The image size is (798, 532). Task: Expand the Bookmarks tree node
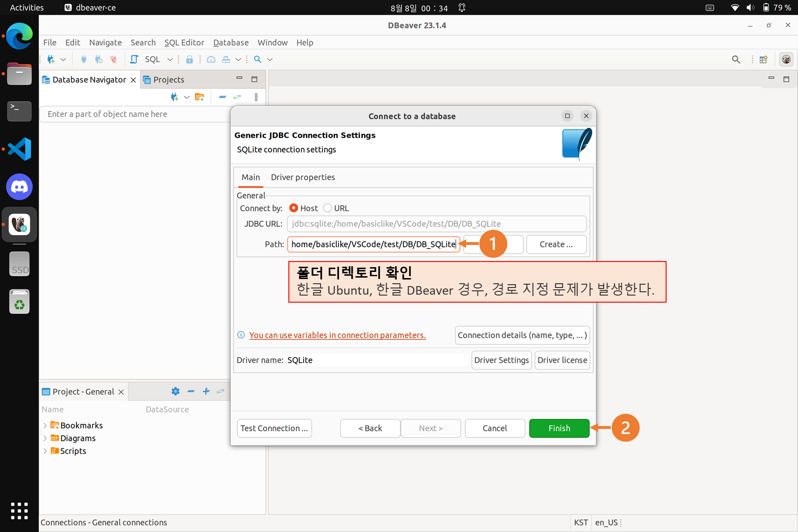(x=45, y=426)
